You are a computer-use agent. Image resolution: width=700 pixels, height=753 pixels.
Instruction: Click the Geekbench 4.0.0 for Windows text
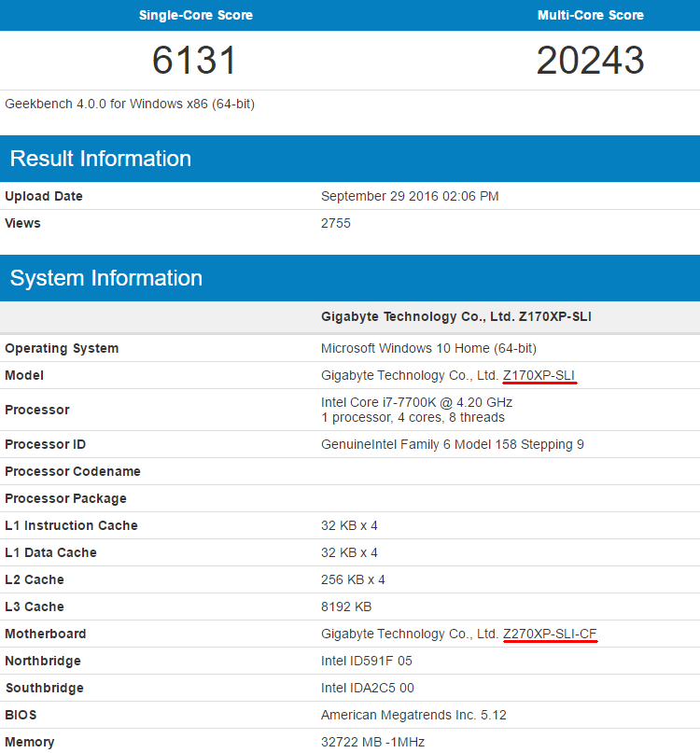(130, 104)
